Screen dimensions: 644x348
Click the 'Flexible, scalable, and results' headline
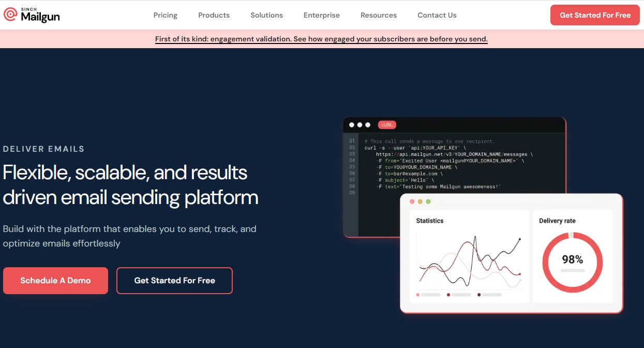point(125,172)
